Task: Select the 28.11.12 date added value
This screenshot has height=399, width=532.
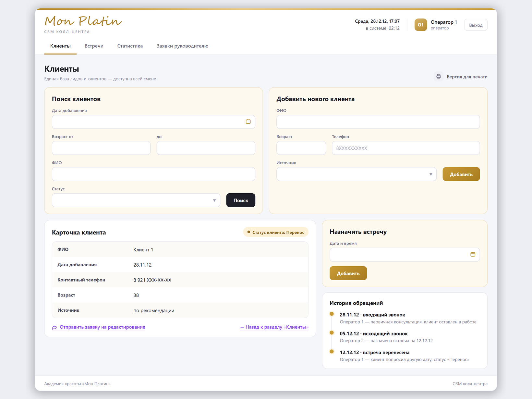Action: pyautogui.click(x=142, y=265)
